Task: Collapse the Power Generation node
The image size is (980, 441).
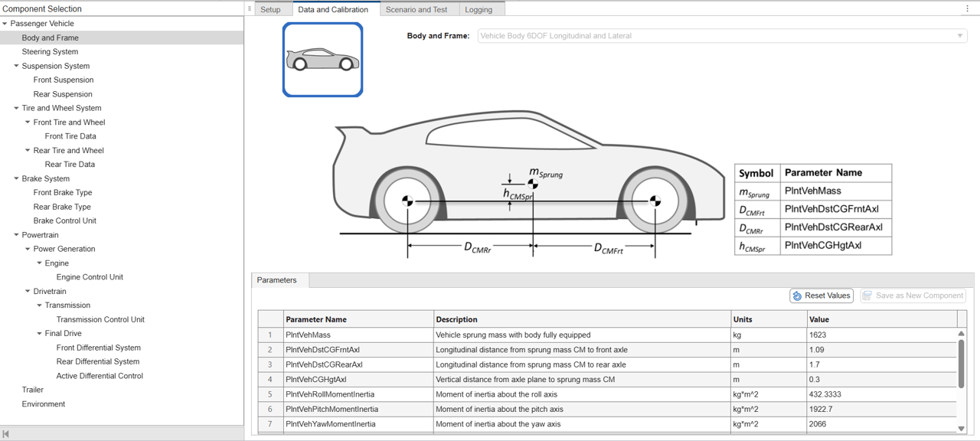Action: (28, 249)
